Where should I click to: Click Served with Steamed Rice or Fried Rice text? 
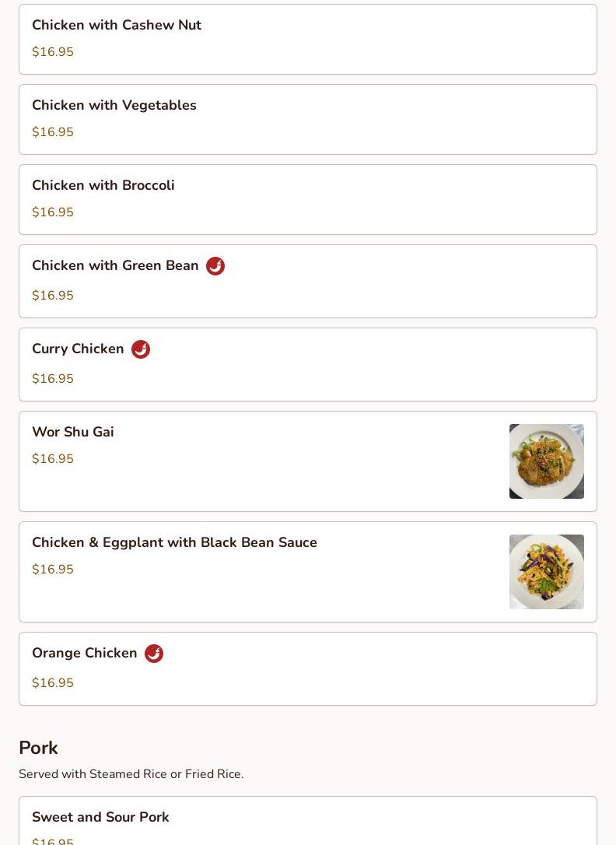point(131,774)
